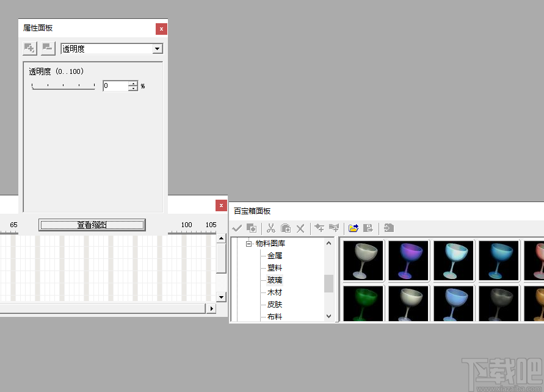Click the rightmost import icon in 百宝箱面板 toolbar
This screenshot has height=392, width=544.
pyautogui.click(x=389, y=228)
